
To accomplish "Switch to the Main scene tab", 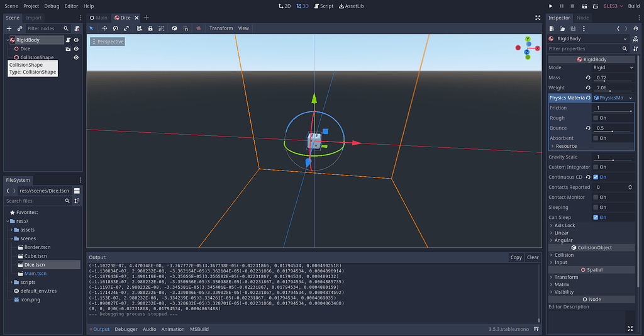I will tap(99, 18).
